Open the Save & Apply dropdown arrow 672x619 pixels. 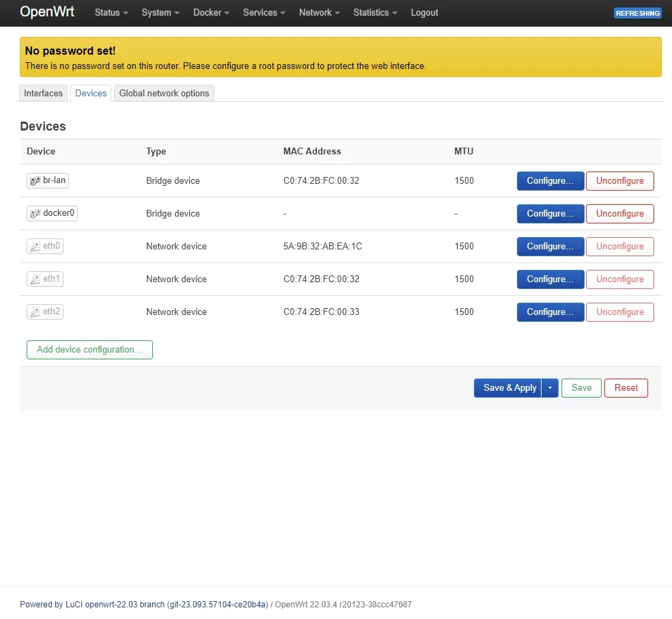(550, 388)
